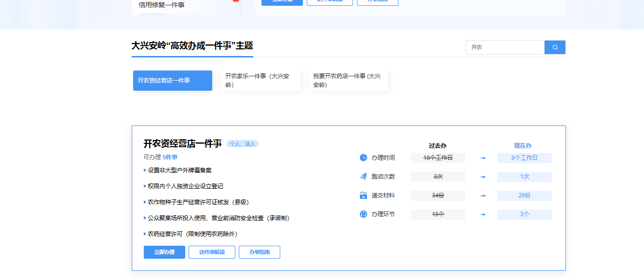Open the 办事指南 guide button in the card
644x279 pixels.
pyautogui.click(x=259, y=252)
